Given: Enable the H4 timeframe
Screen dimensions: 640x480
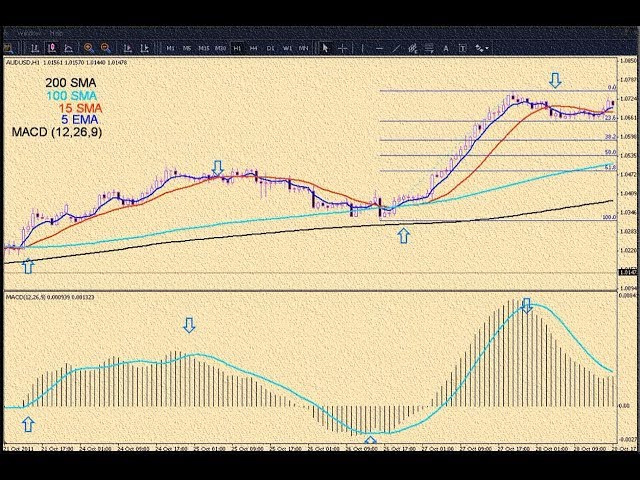Looking at the screenshot, I should 254,47.
